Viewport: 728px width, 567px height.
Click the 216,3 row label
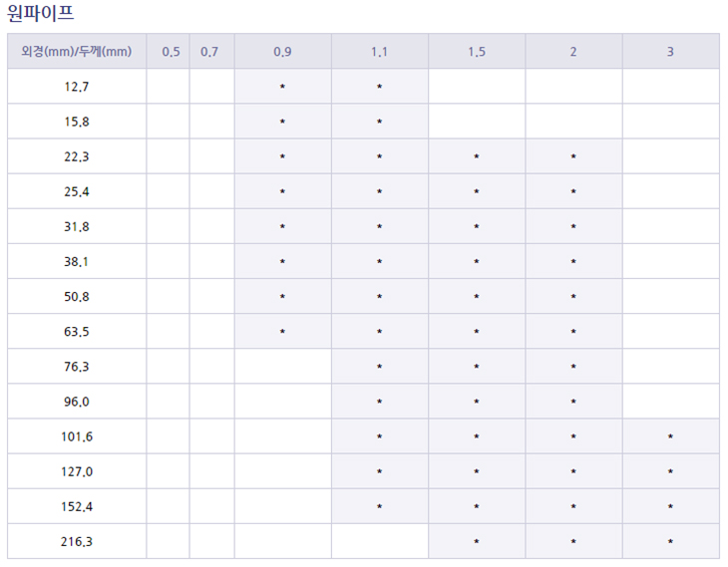[76, 541]
